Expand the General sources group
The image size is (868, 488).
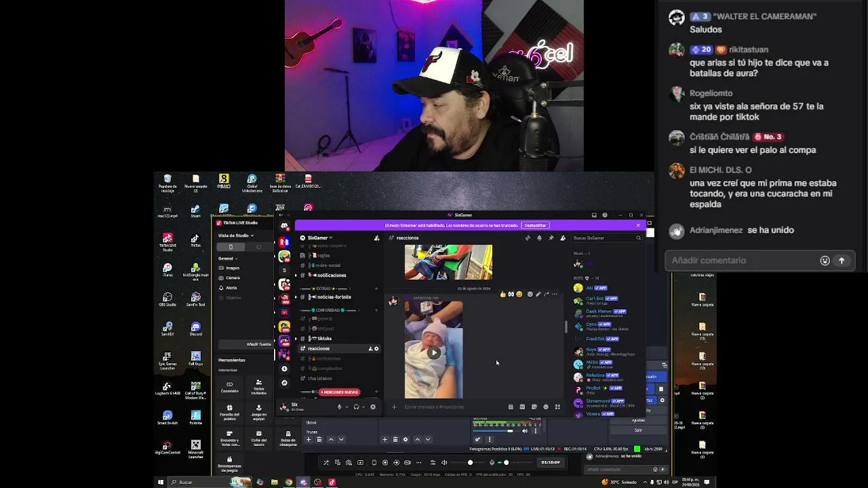(228, 258)
